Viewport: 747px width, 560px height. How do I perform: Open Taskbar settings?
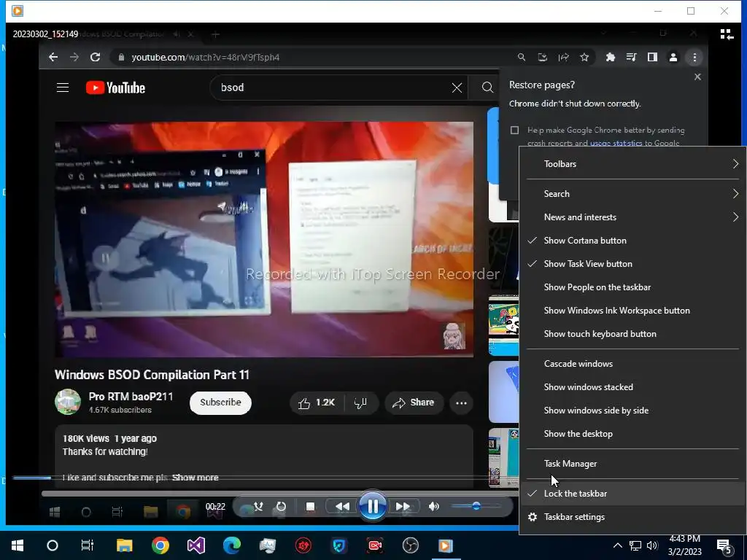[x=632, y=517]
